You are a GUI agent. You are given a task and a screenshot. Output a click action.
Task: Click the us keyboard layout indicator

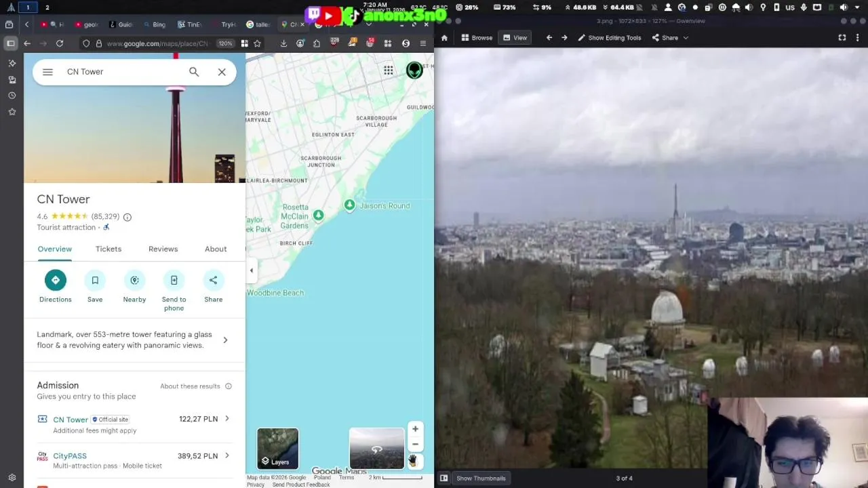(x=790, y=7)
